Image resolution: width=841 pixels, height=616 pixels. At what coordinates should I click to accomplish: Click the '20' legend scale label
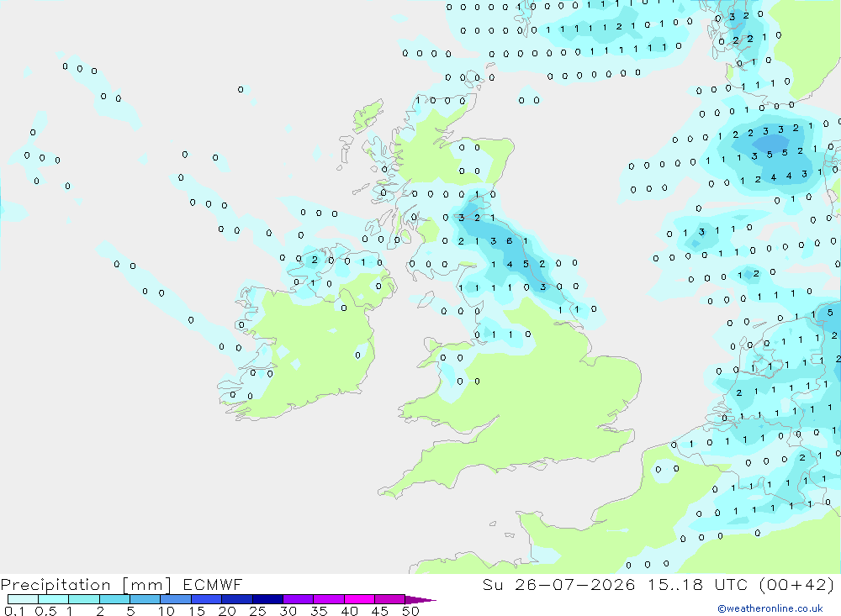coord(227,611)
